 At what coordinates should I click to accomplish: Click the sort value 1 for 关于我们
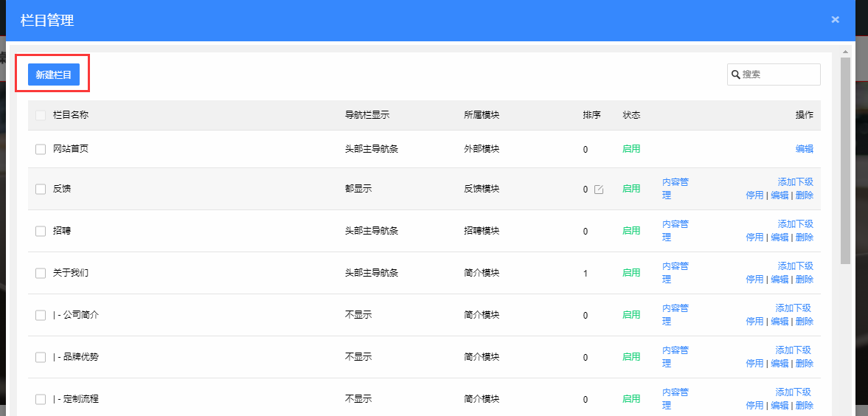point(585,274)
